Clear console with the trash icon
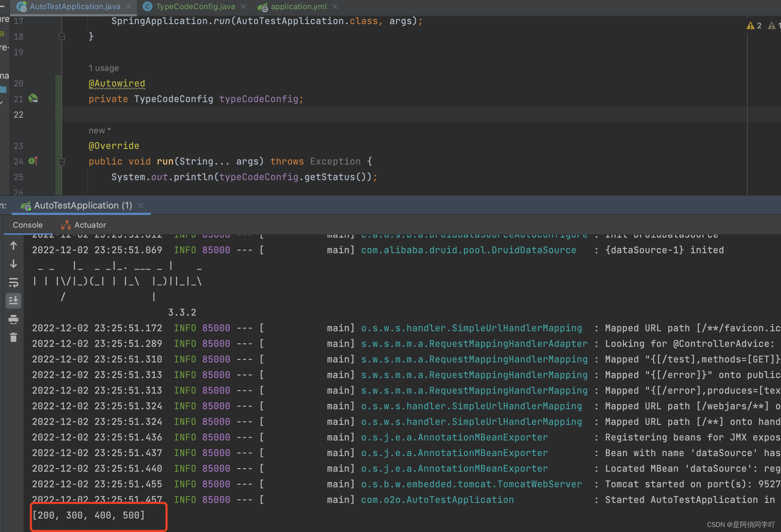 coord(13,337)
